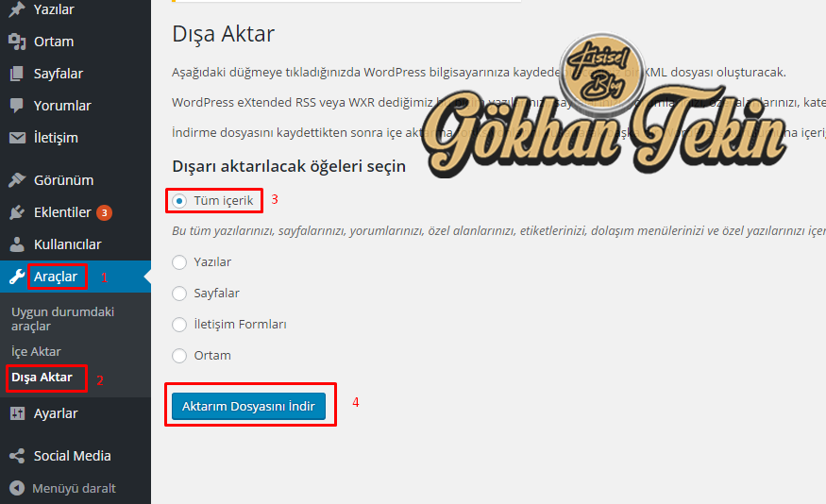Select the Yazılar radio option

[x=179, y=262]
